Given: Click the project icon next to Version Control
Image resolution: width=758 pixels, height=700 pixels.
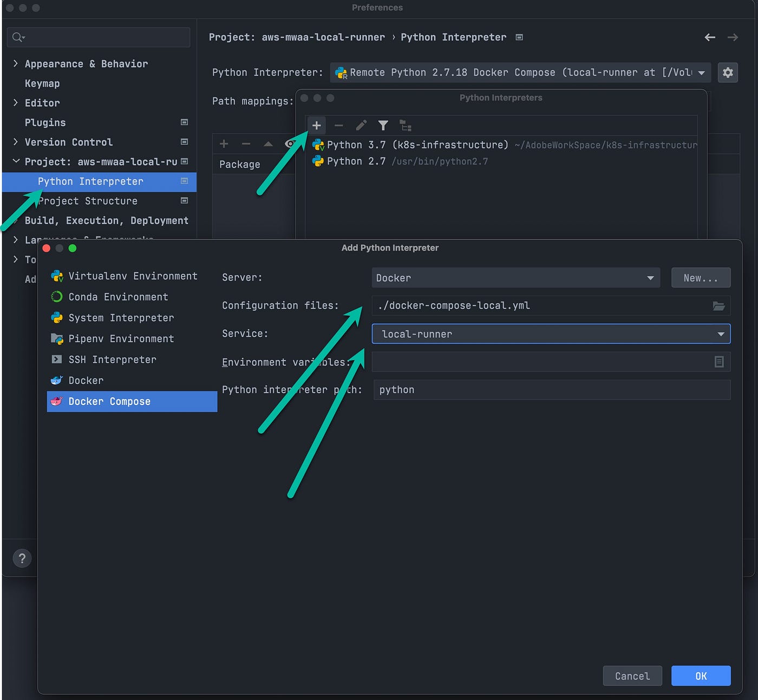Looking at the screenshot, I should point(184,142).
